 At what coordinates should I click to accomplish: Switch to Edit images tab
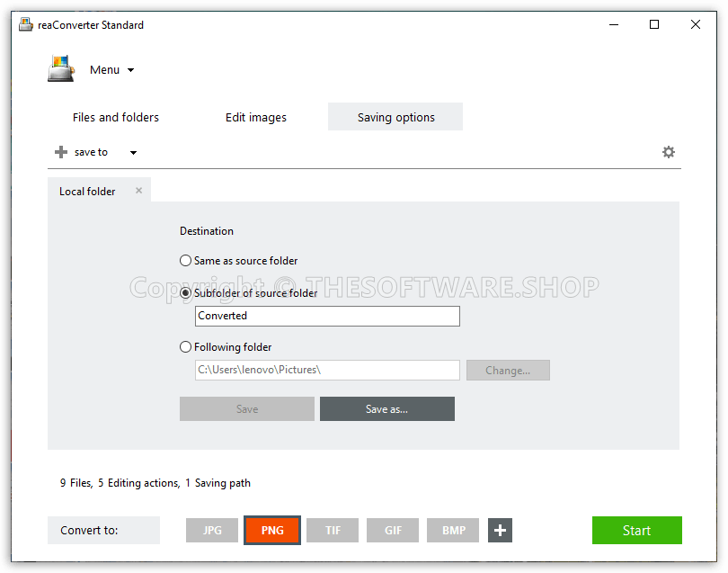pyautogui.click(x=256, y=117)
